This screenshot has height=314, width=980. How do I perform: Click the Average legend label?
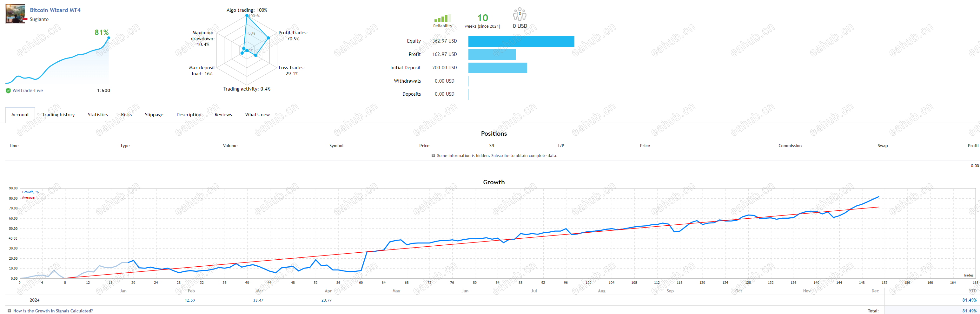28,197
